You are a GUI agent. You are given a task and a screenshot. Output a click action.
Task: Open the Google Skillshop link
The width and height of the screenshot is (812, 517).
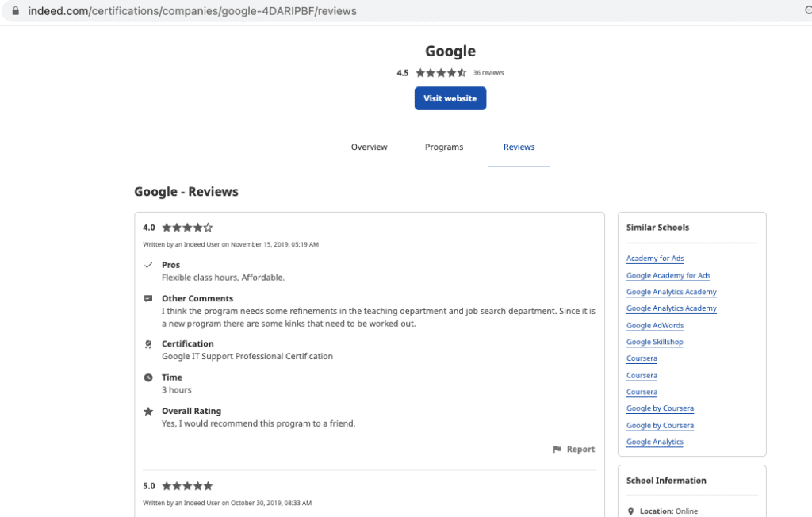[x=654, y=342]
